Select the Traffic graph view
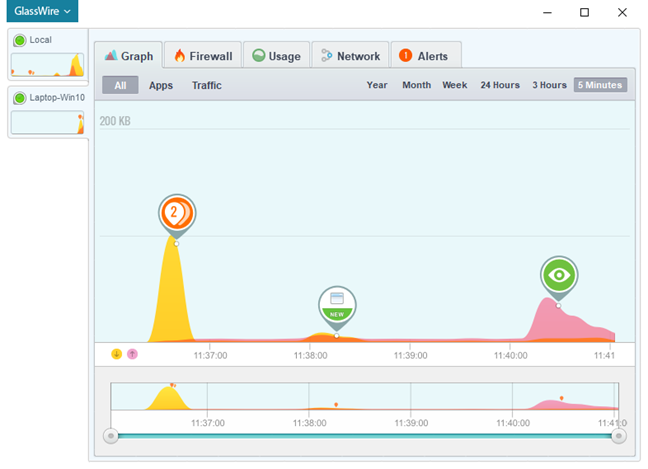The height and width of the screenshot is (469, 648). pyautogui.click(x=207, y=85)
